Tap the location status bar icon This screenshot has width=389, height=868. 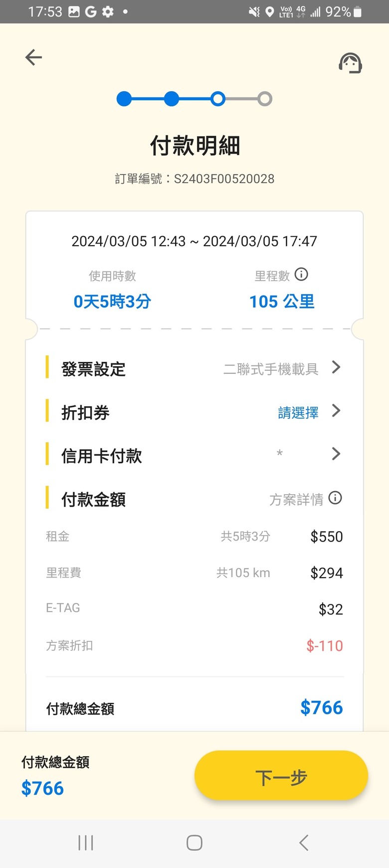coord(270,11)
